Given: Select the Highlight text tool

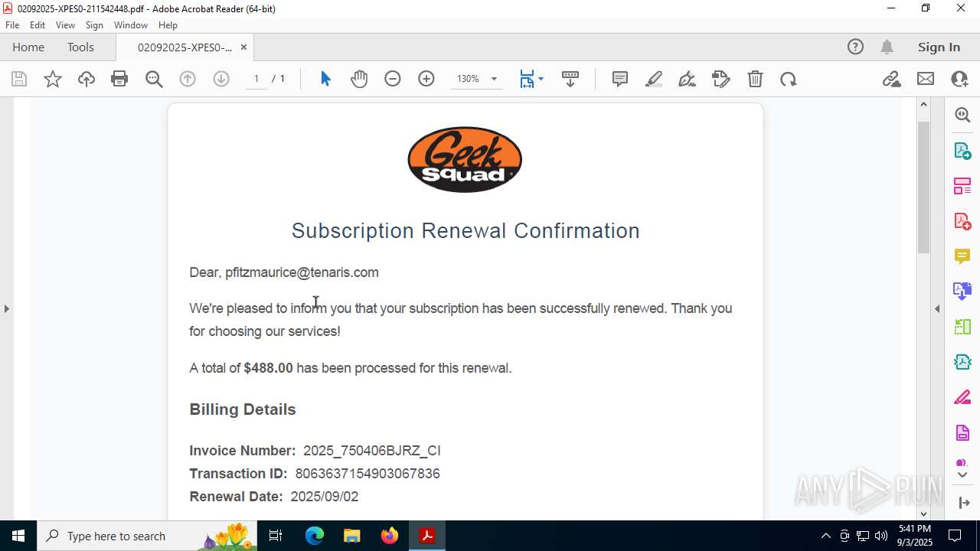Looking at the screenshot, I should pyautogui.click(x=654, y=79).
